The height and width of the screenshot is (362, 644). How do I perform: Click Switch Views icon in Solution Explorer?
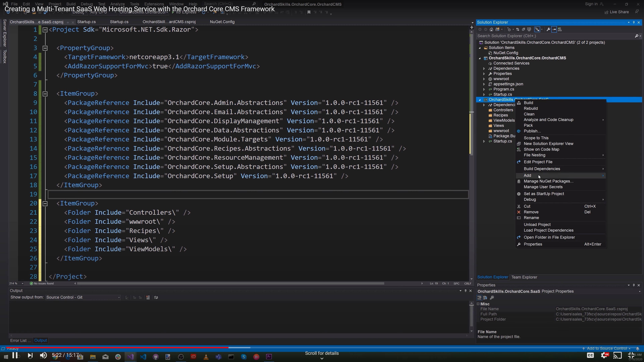pos(497,29)
